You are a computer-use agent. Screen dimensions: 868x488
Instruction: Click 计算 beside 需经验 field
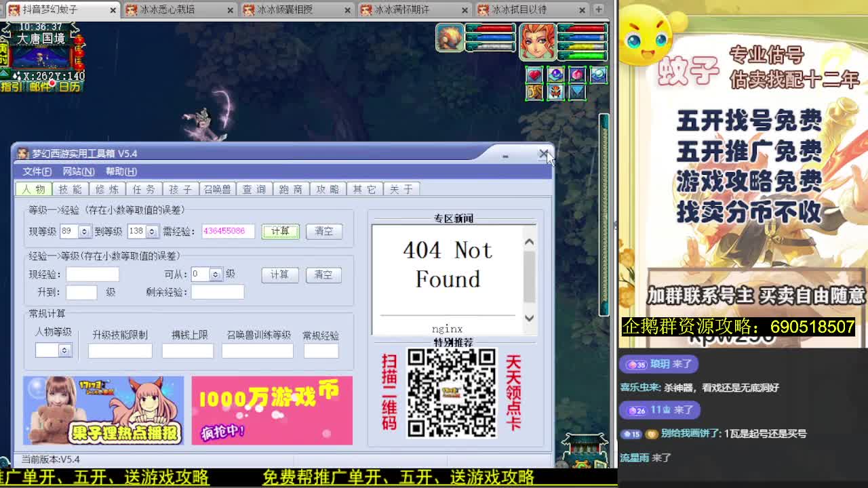pyautogui.click(x=280, y=231)
